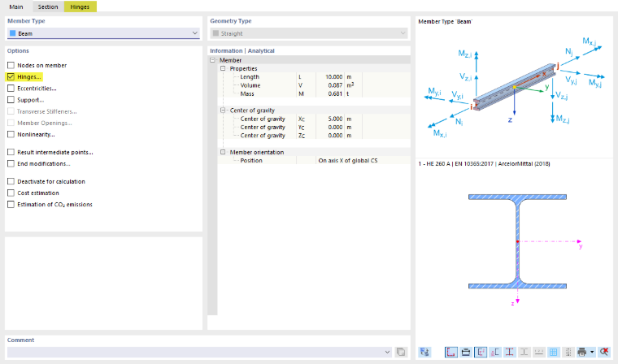Click the blue Beam color swatch
The height and width of the screenshot is (364, 618).
13,33
